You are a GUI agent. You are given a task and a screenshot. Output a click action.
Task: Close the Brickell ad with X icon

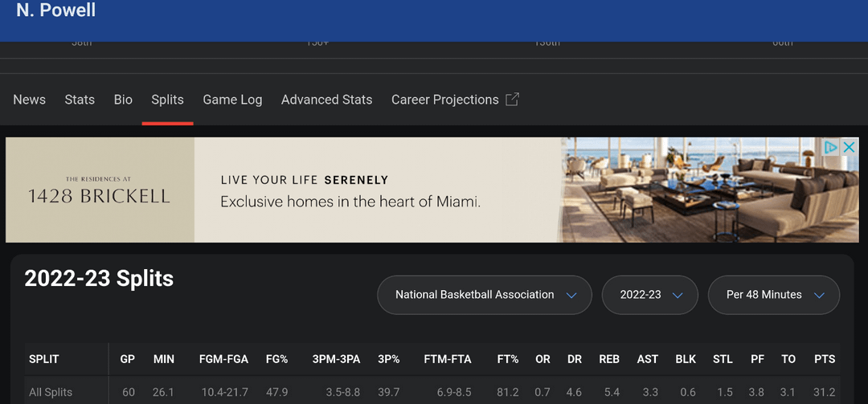pyautogui.click(x=849, y=147)
